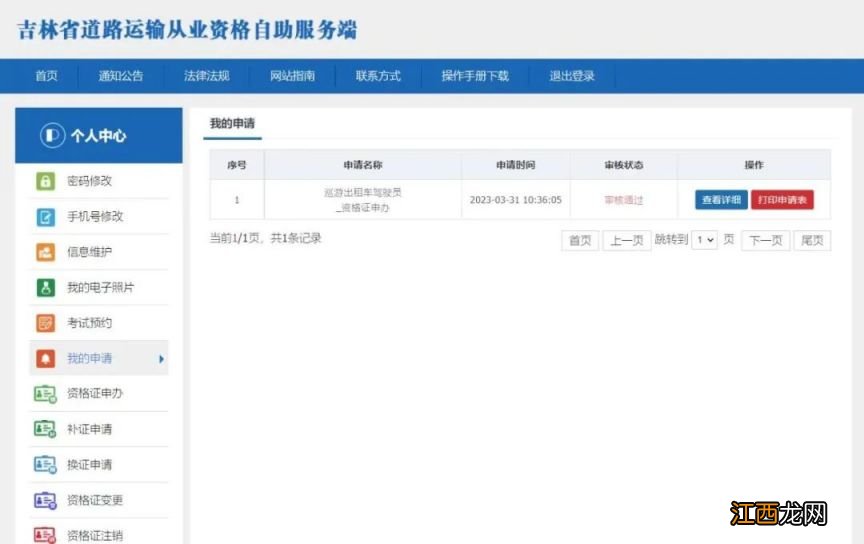Image resolution: width=864 pixels, height=544 pixels.
Task: Click the arrow beside 我的申请
Action: tap(161, 359)
